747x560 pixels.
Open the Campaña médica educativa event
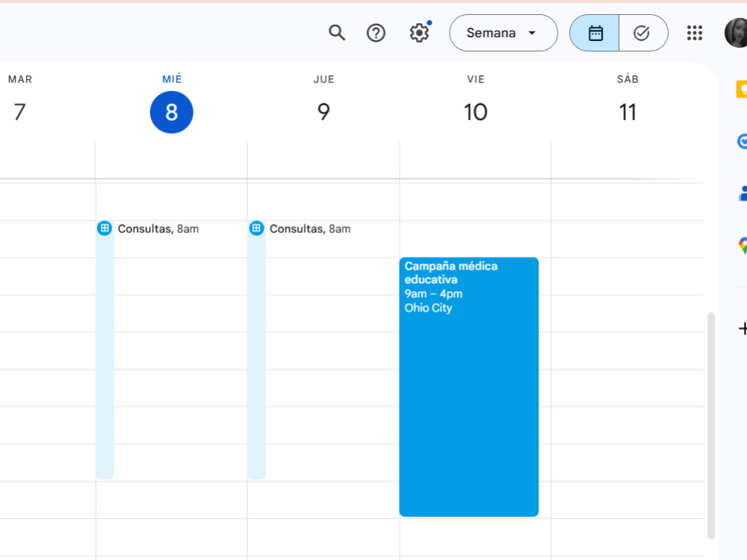(x=469, y=387)
